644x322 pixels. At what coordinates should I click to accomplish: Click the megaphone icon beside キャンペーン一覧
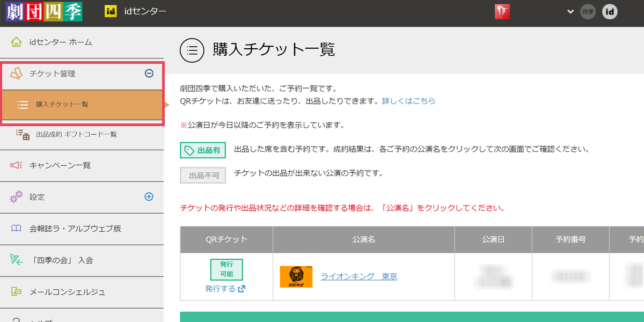point(16,165)
